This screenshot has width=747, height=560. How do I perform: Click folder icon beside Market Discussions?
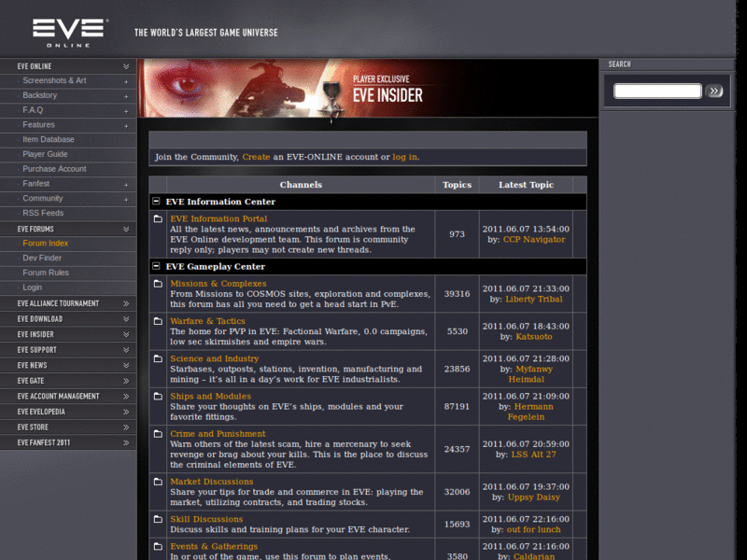coord(158,482)
